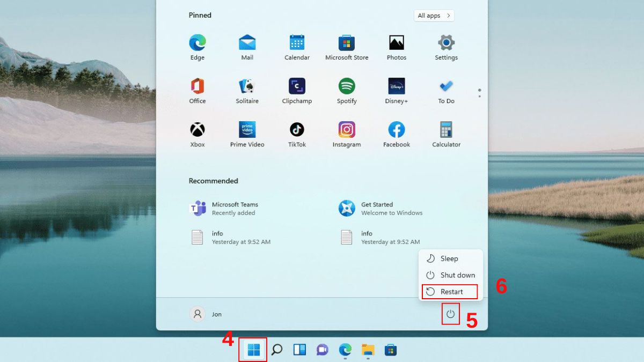
Task: Open the Get Started recommendation
Action: click(381, 208)
